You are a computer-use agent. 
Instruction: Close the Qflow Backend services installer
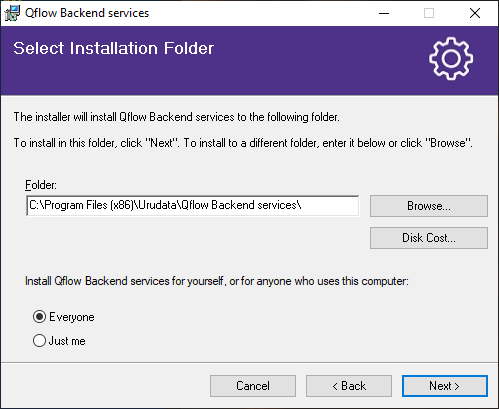point(475,13)
